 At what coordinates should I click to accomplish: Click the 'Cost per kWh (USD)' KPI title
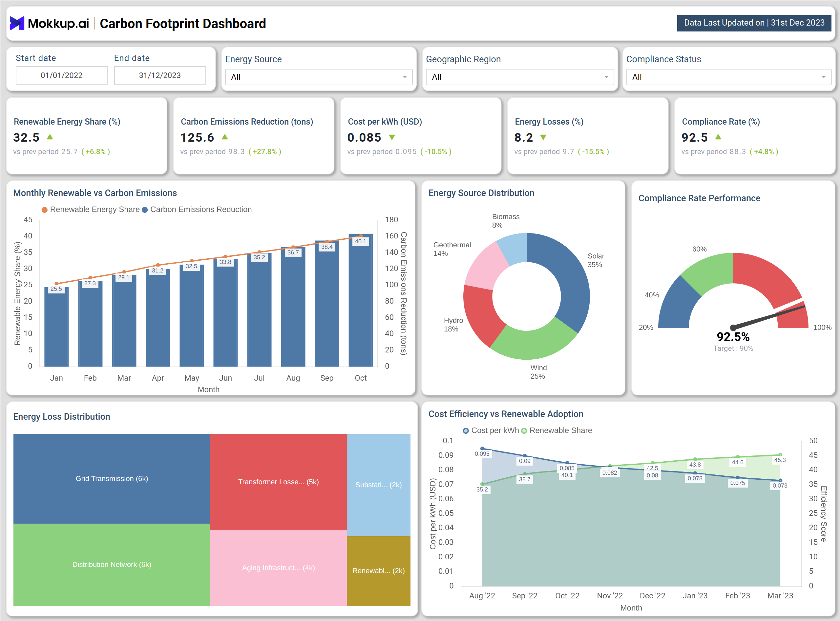point(385,122)
